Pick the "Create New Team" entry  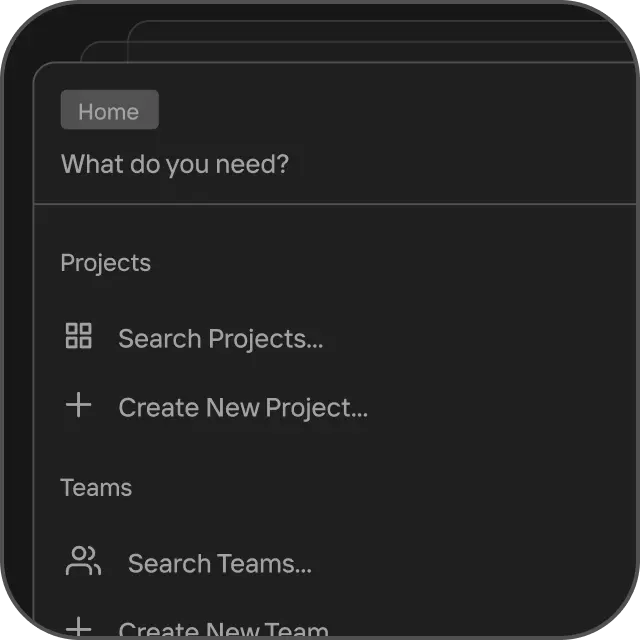[x=223, y=631]
